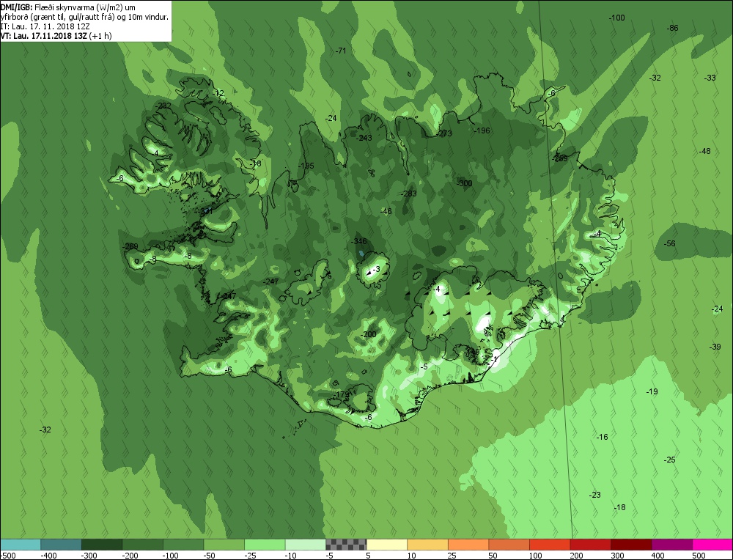Click the -33 value in the upper right
Image resolution: width=733 pixels, height=560 pixels.
(710, 78)
